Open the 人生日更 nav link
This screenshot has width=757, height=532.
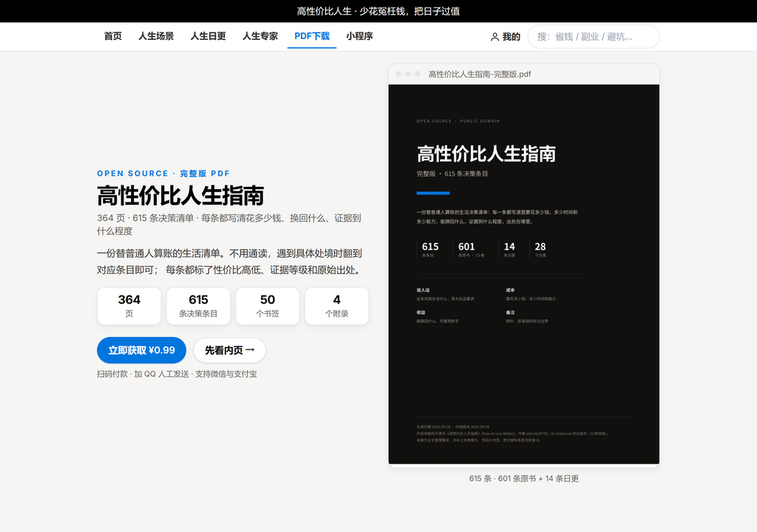[208, 36]
